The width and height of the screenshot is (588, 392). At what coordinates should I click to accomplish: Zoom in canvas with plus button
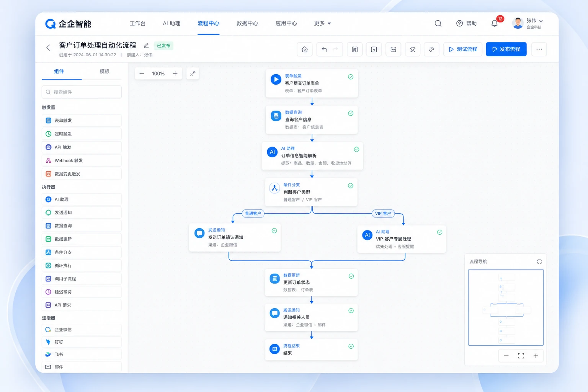[x=175, y=73]
